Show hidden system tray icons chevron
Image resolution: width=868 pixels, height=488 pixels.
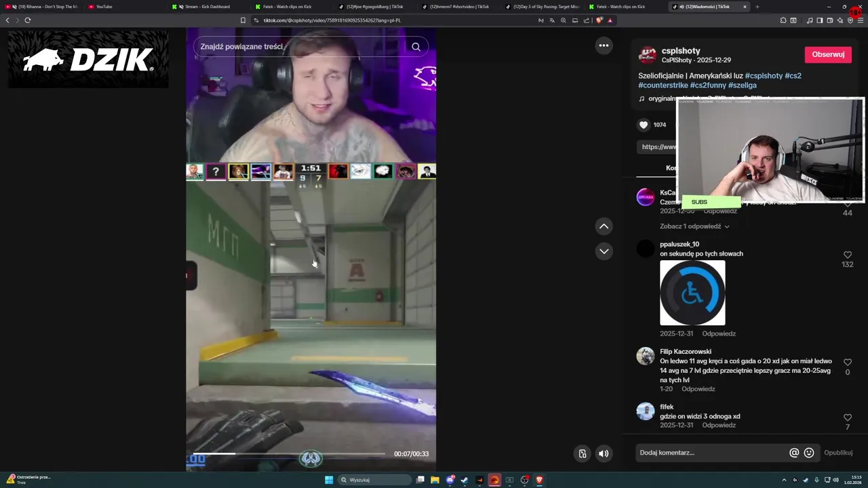(784, 480)
